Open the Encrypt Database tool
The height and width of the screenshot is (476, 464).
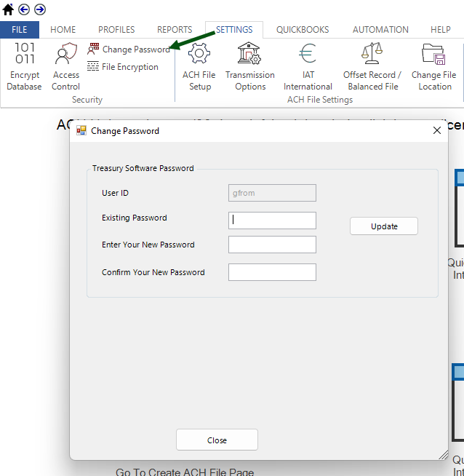(24, 66)
